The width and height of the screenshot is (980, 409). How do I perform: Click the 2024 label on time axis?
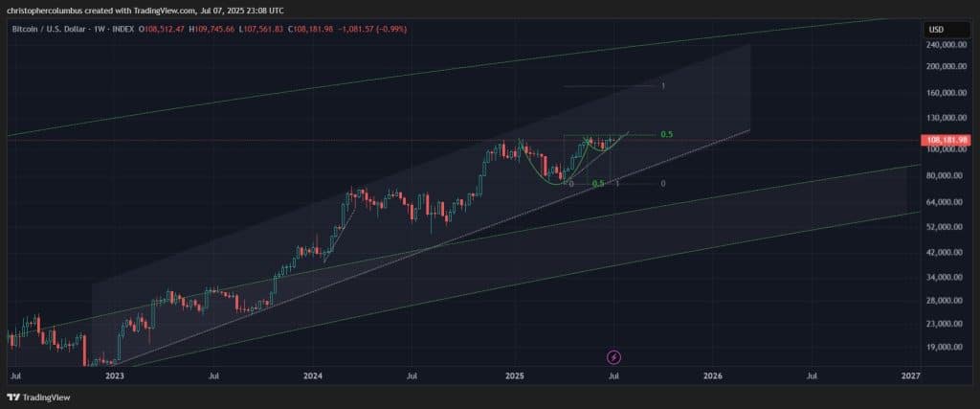coord(315,377)
